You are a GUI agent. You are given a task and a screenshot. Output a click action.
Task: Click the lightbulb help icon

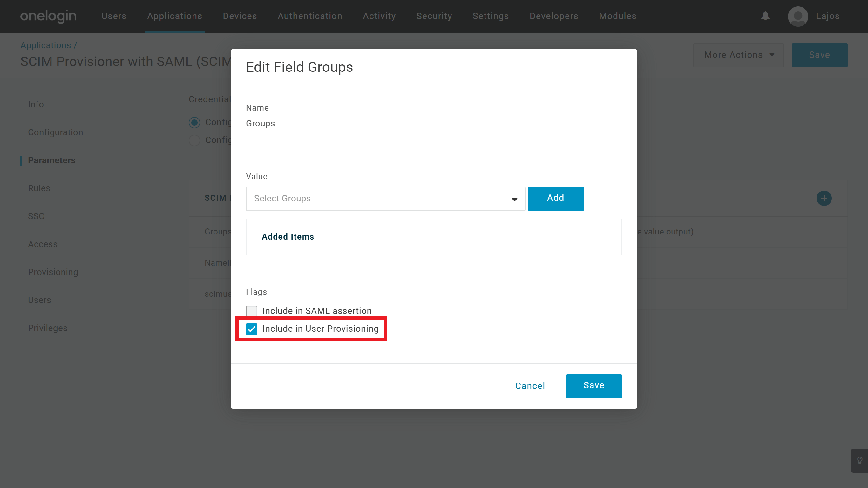(x=859, y=460)
